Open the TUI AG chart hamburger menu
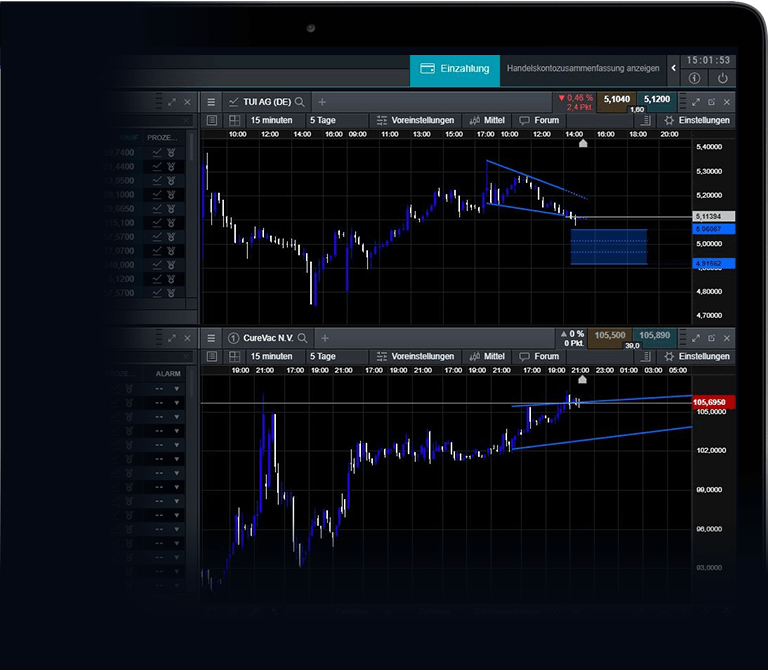 coord(211,102)
